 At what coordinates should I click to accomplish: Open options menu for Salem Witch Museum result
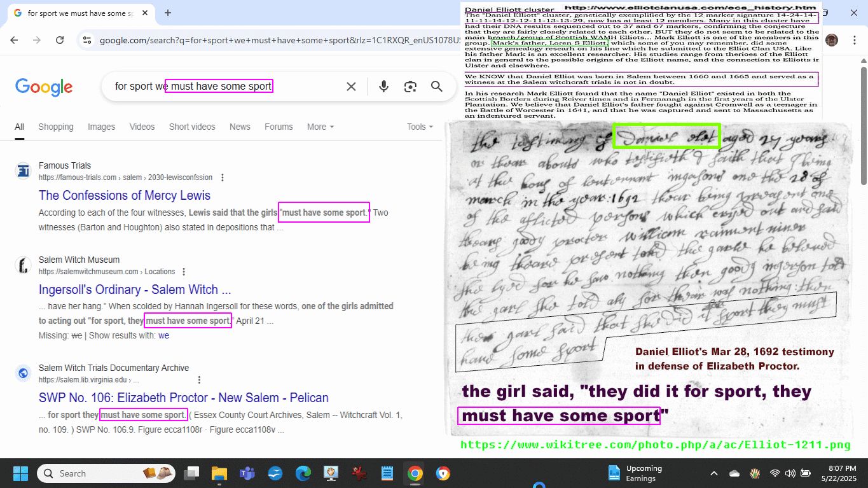tap(184, 272)
